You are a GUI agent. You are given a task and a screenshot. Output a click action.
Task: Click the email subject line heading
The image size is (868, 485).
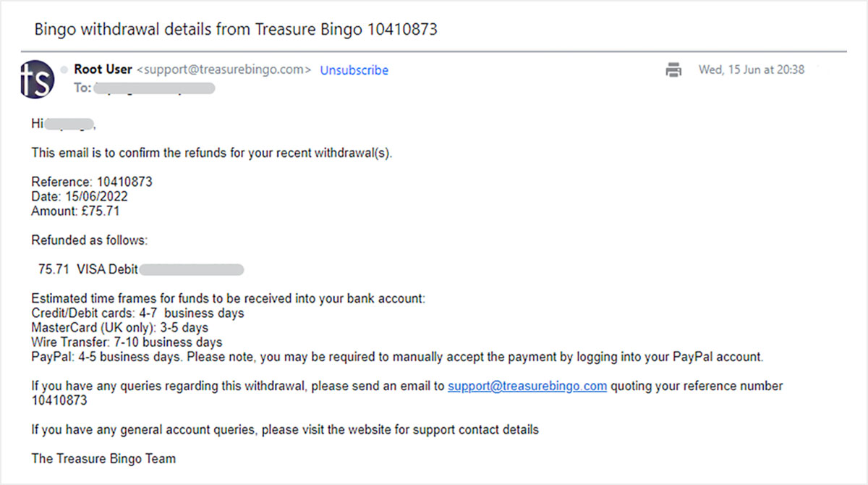[x=236, y=30]
